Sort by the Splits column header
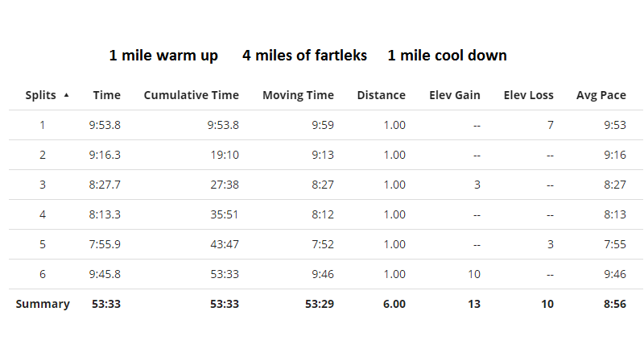The image size is (644, 349). 41,95
